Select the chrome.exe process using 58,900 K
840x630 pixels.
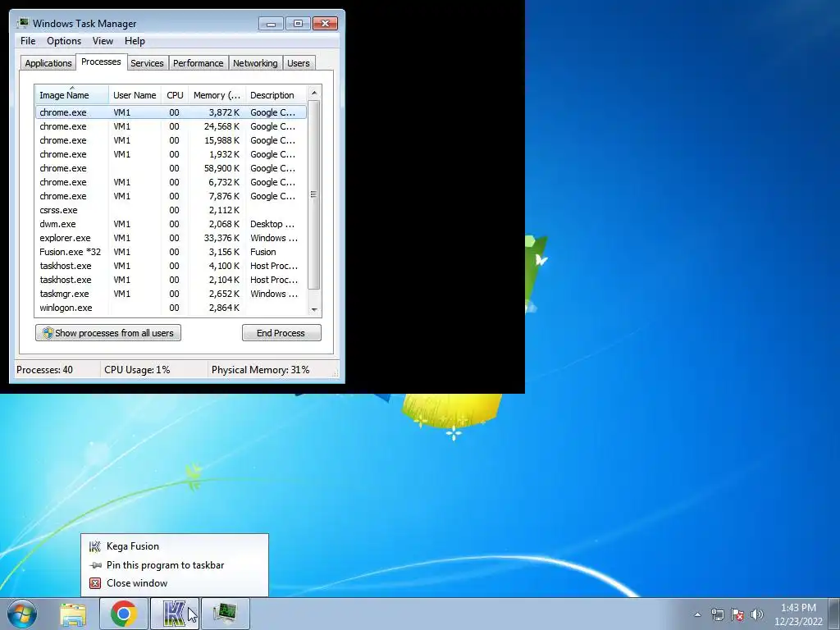tap(171, 168)
